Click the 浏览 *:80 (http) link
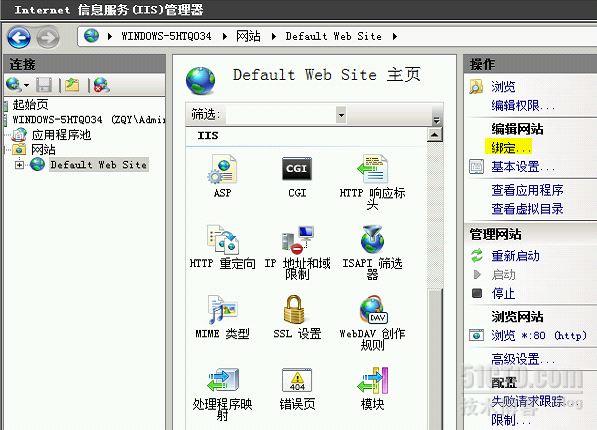This screenshot has height=430, width=597. 539,336
